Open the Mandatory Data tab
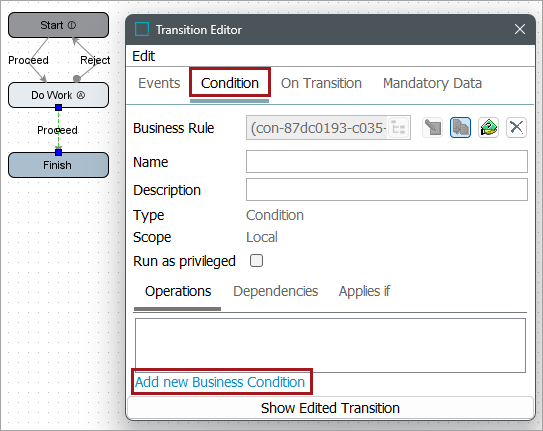543x431 pixels. click(432, 83)
